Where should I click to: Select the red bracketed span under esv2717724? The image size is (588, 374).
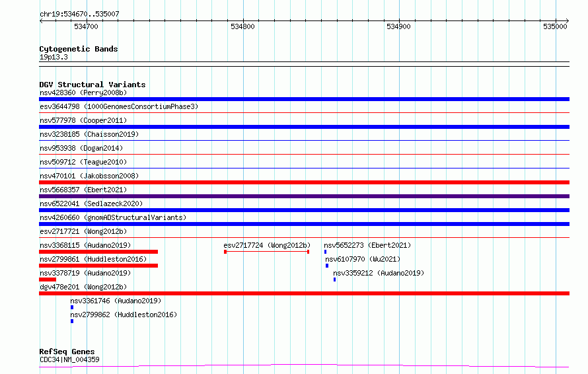coord(267,252)
